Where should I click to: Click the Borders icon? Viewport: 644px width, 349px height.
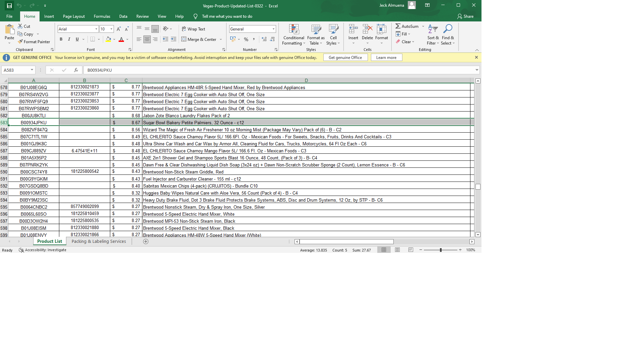coord(93,39)
